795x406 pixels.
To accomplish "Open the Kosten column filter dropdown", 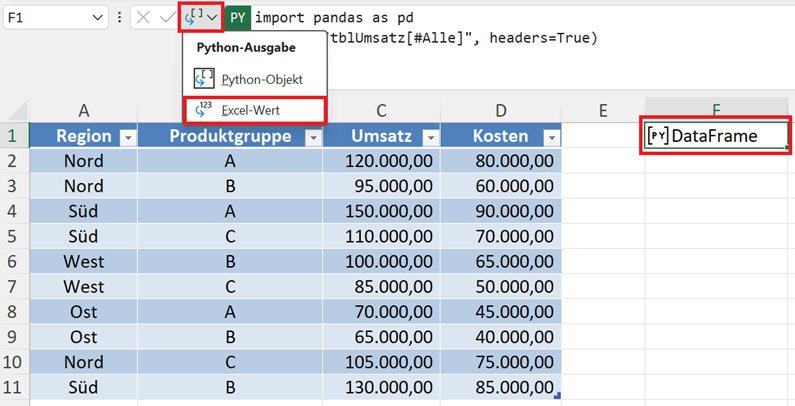I will point(549,138).
